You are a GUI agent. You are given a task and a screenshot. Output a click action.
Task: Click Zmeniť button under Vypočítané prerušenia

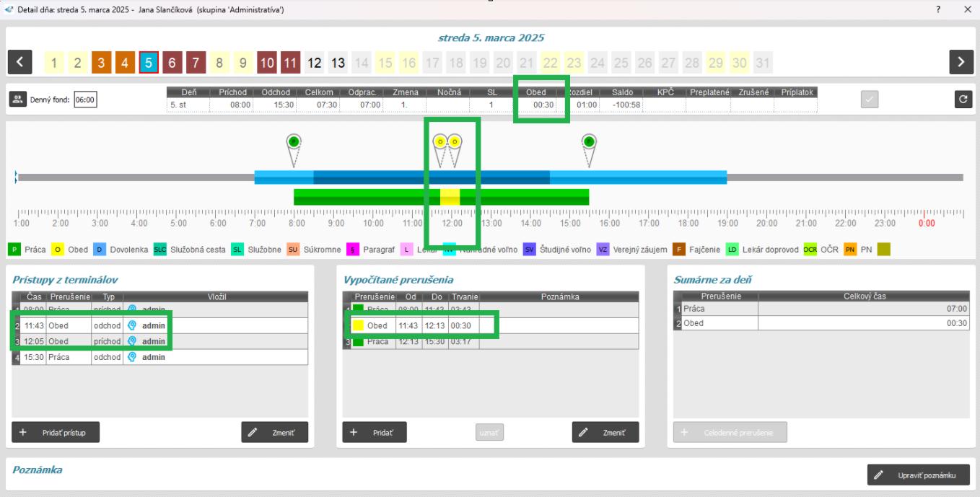point(605,432)
